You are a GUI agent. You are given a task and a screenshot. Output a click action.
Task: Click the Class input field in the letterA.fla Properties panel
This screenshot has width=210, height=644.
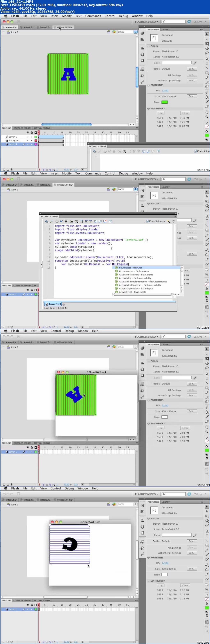click(x=177, y=63)
